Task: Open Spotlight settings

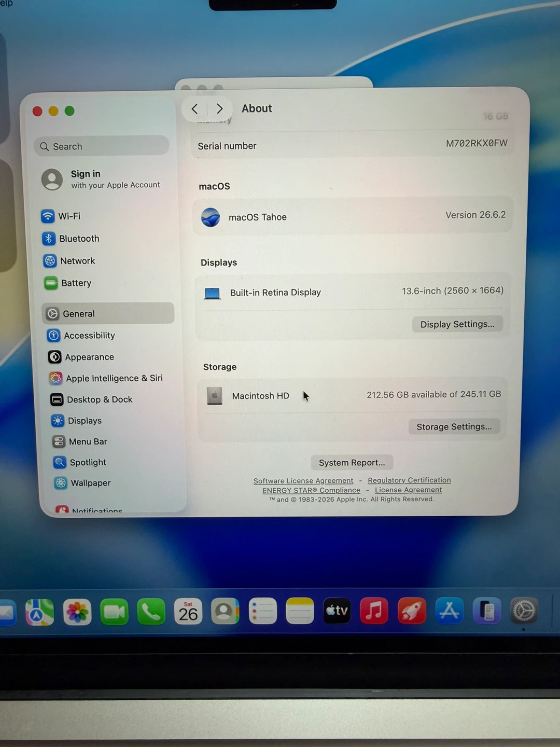Action: coord(79,462)
